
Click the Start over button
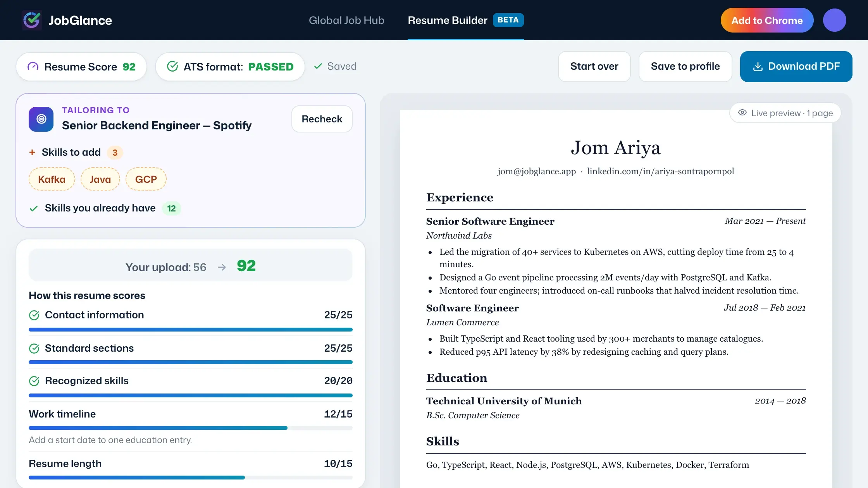594,67
